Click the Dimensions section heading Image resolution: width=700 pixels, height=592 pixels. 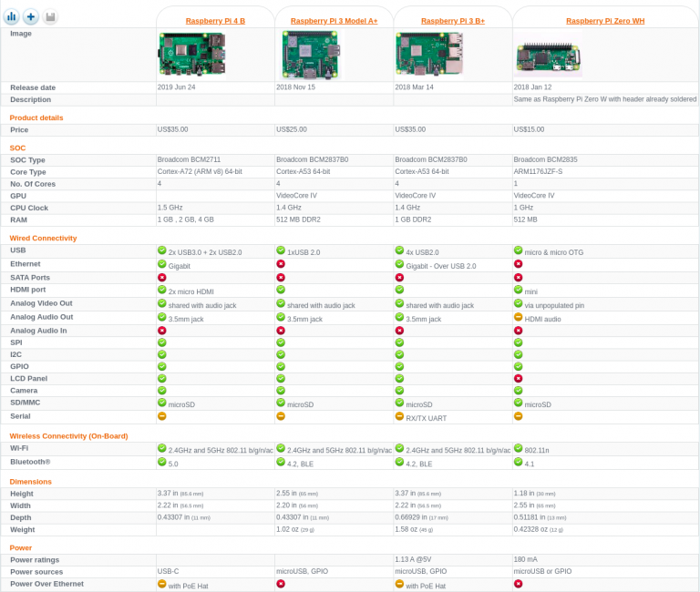30,482
